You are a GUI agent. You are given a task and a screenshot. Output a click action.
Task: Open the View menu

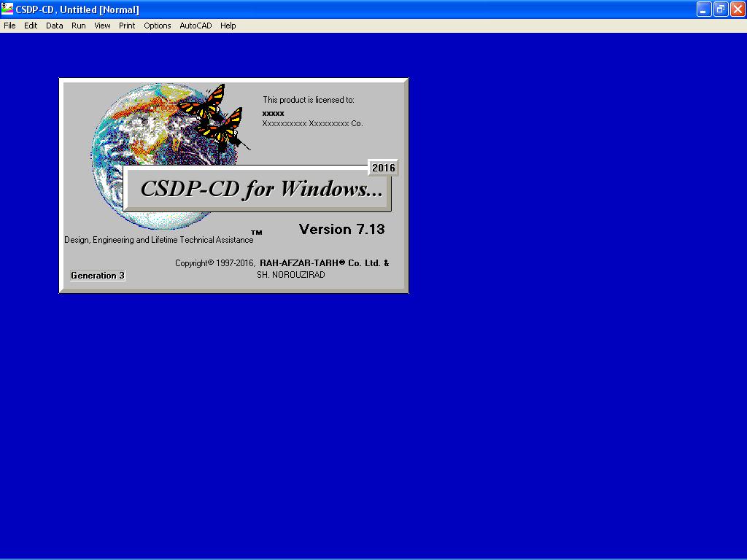point(102,26)
